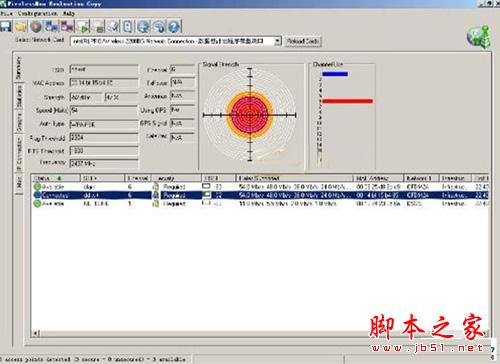The image size is (500, 364).
Task: Click the first blue globe toolbar icon
Action: 143,27
